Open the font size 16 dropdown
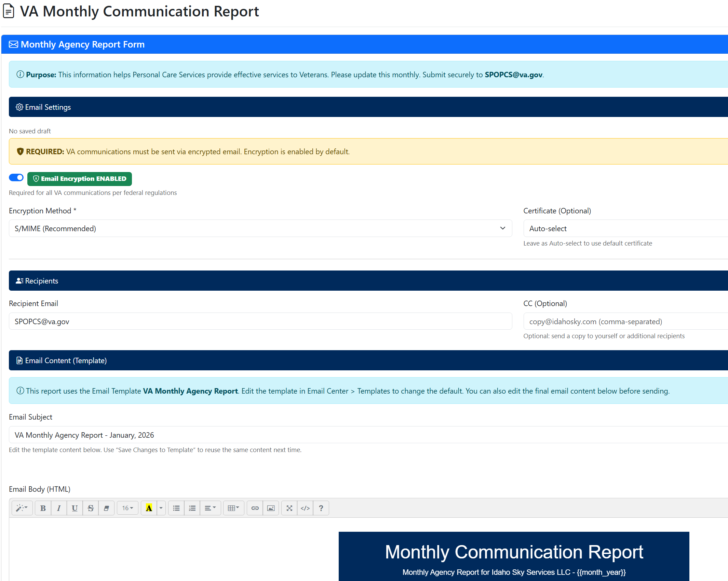Screen dimensions: 728x581 pyautogui.click(x=127, y=508)
